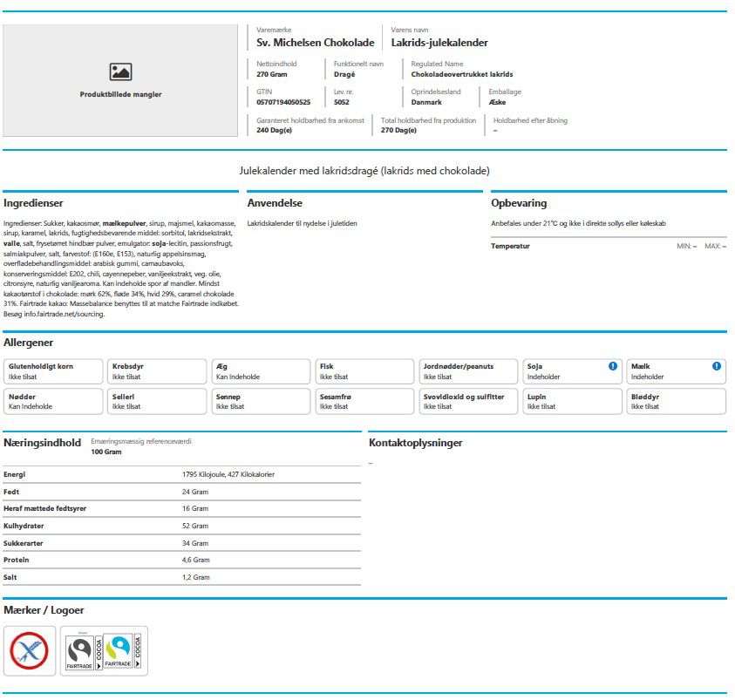The width and height of the screenshot is (735, 700).
Task: Click the packaging value 'Æske'
Action: (x=497, y=102)
